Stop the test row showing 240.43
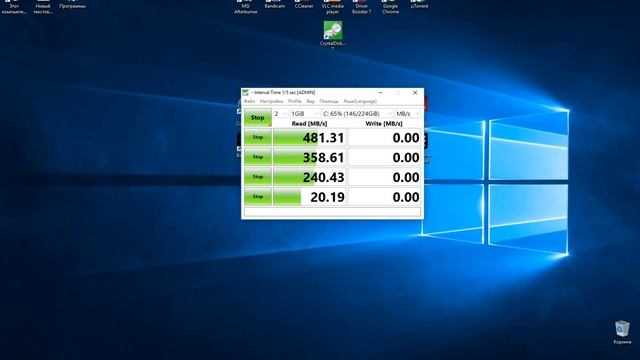The image size is (640, 360). point(258,177)
